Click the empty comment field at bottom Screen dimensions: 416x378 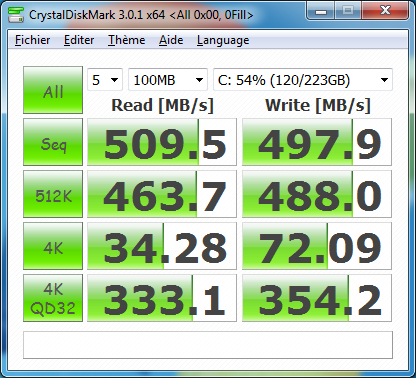[x=208, y=345]
